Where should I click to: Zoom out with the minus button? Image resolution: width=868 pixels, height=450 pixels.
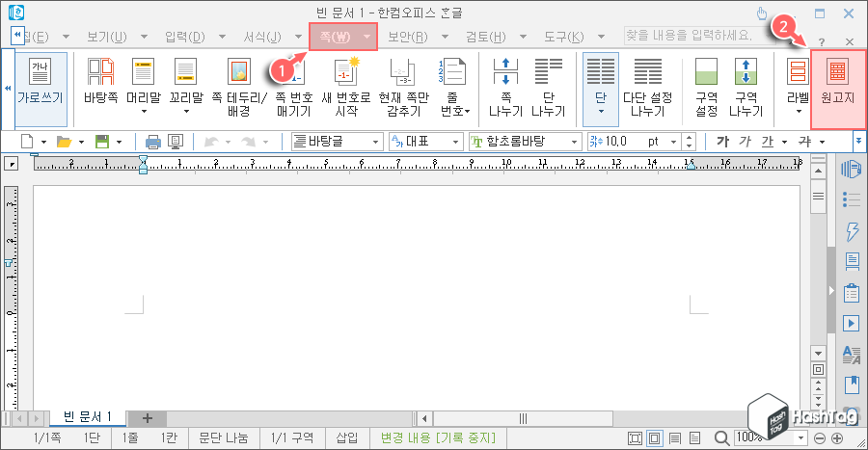pos(819,438)
